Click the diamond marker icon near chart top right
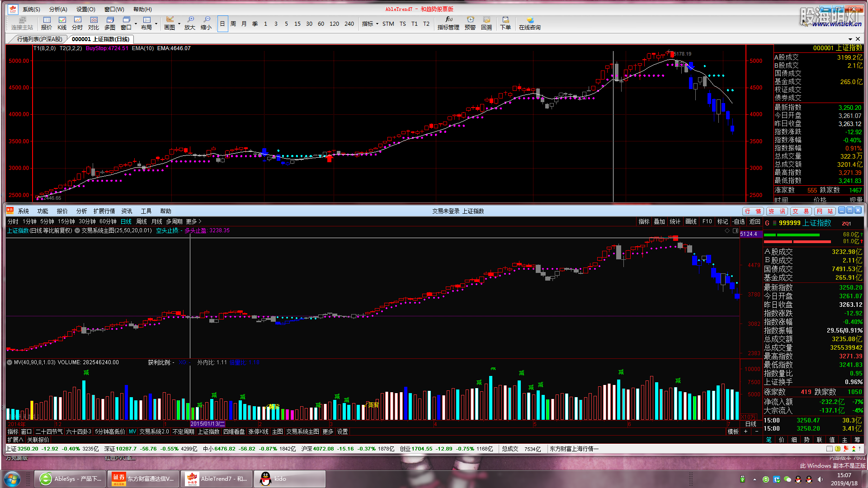This screenshot has width=868, height=488. [x=727, y=231]
